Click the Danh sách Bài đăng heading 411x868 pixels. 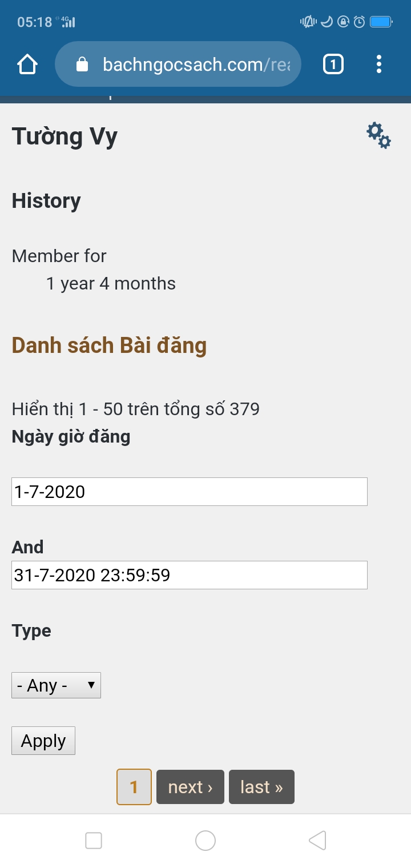click(109, 345)
